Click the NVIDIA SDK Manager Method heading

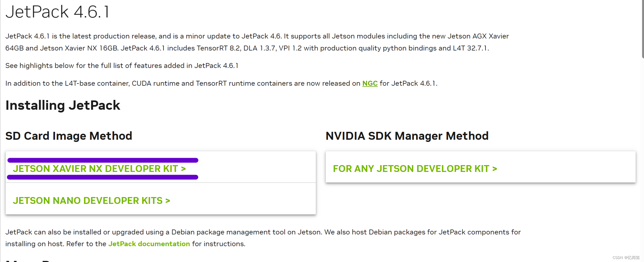(407, 136)
